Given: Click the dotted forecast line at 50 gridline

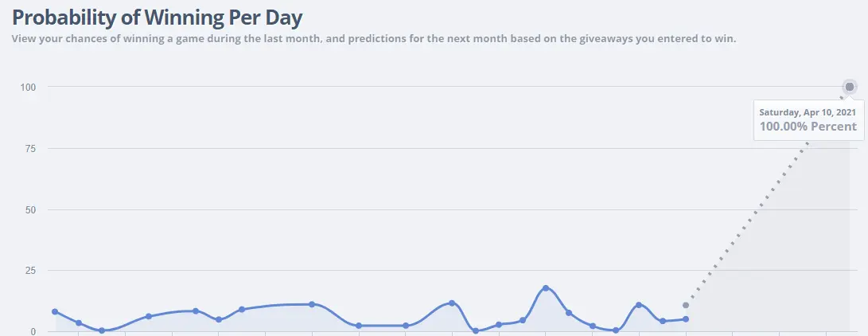Looking at the screenshot, I should point(758,209).
